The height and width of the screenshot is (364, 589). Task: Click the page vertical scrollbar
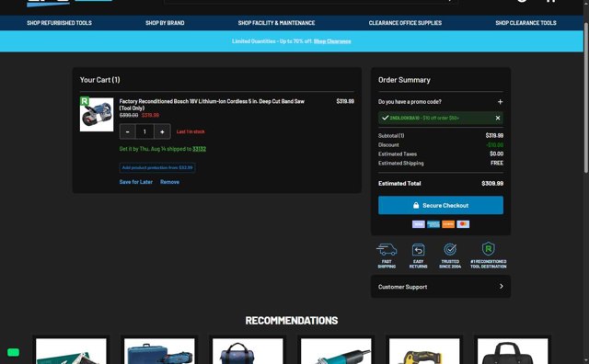(x=586, y=97)
